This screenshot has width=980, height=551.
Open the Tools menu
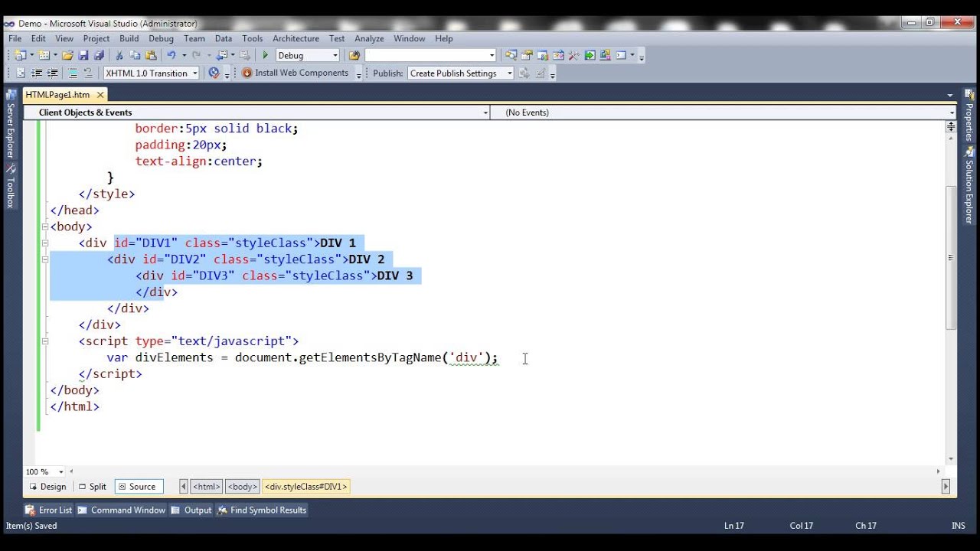click(252, 38)
